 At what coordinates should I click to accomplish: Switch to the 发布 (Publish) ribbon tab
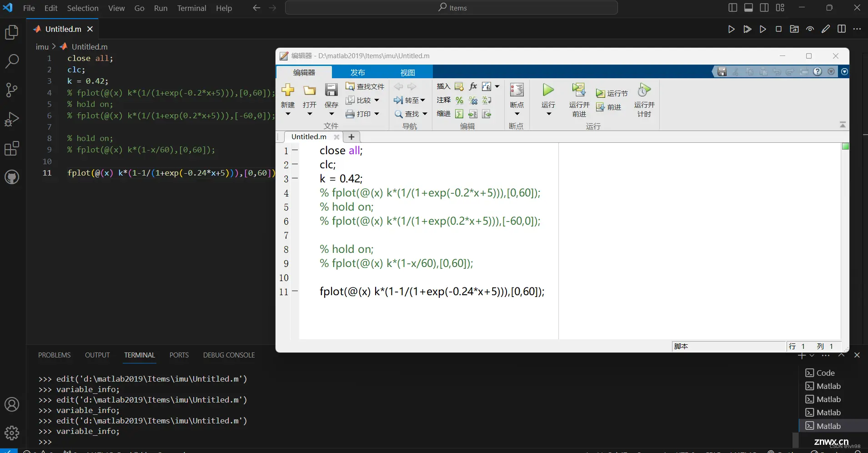357,72
